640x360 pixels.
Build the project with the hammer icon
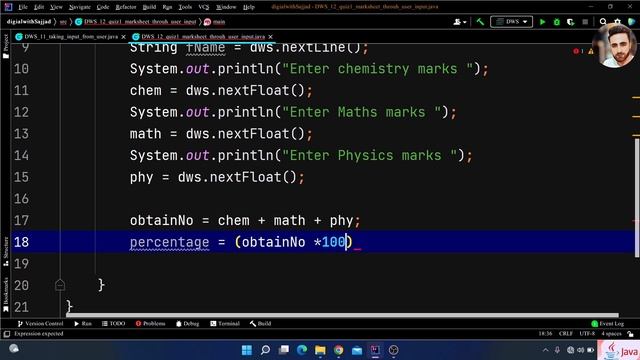[x=480, y=22]
